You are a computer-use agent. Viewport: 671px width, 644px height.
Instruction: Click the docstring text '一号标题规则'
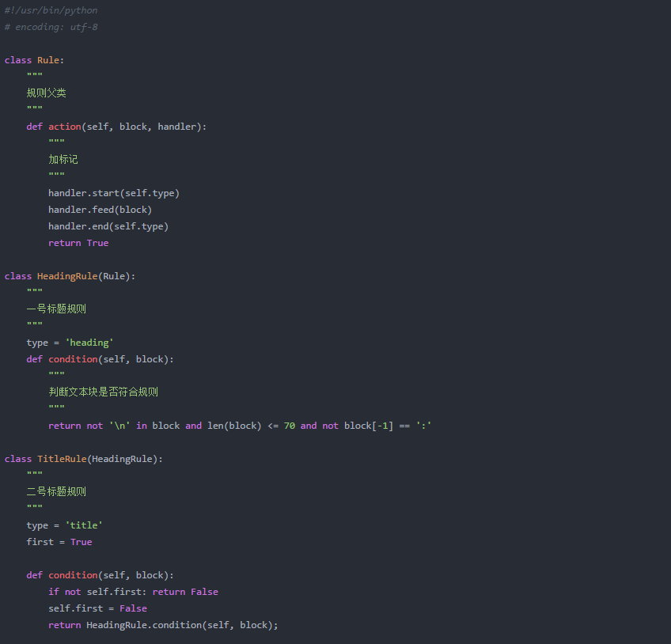click(56, 309)
